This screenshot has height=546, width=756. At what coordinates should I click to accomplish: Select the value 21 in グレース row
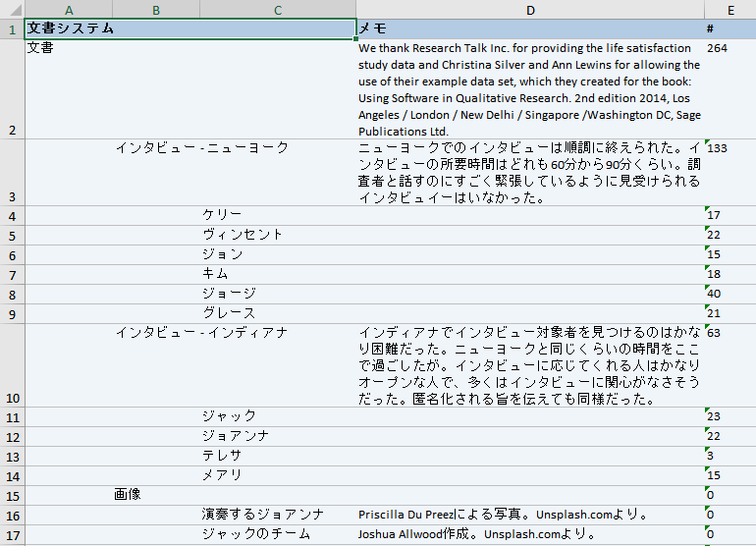click(730, 314)
